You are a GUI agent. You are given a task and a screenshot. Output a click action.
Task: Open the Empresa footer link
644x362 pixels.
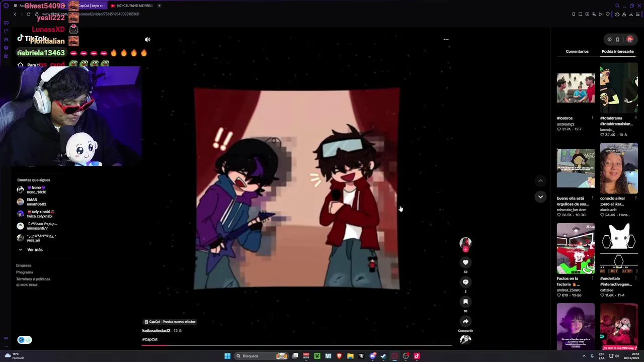tap(24, 265)
